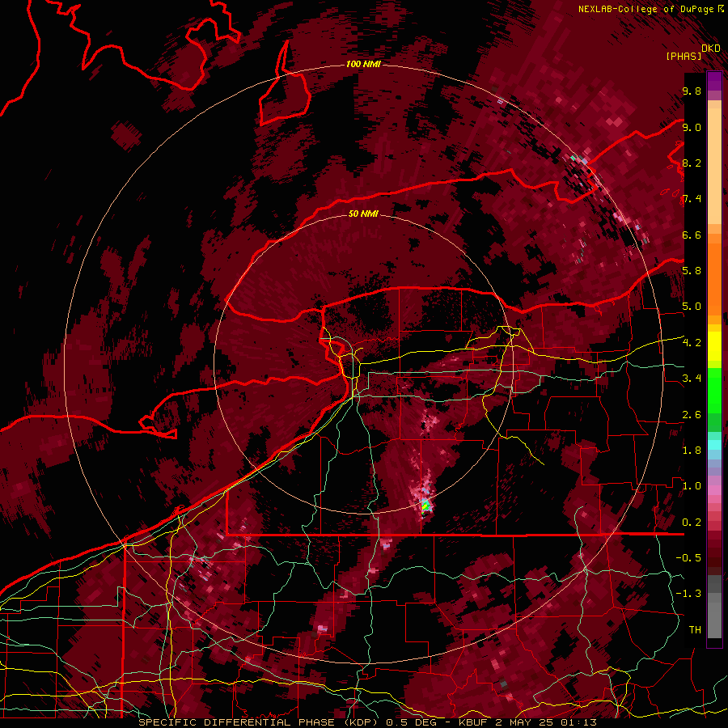Click the NEXLAB-College of DuPage title text
Image resolution: width=728 pixels, height=728 pixels.
(x=645, y=9)
